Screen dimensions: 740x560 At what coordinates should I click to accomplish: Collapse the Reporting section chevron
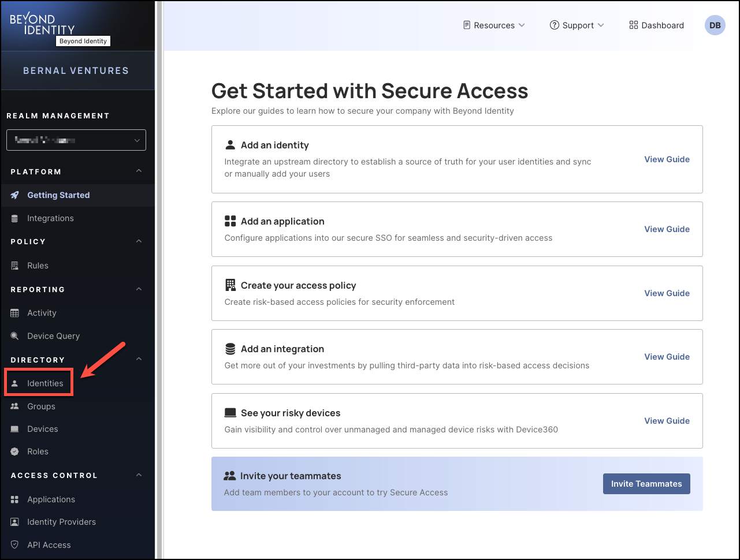pyautogui.click(x=139, y=289)
